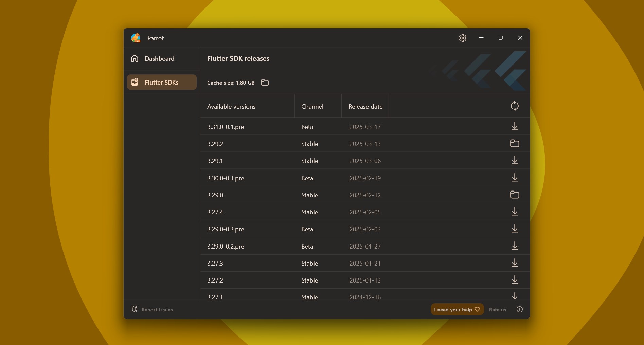
Task: Download Flutter 3.29.1
Action: click(515, 160)
